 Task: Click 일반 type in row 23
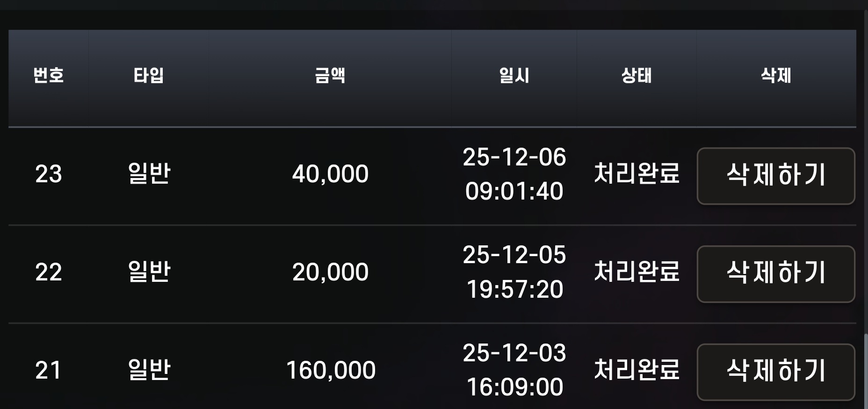coord(149,174)
